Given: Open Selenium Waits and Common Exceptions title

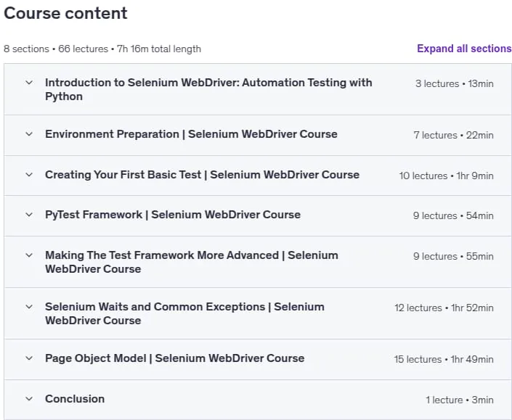Looking at the screenshot, I should tap(184, 313).
